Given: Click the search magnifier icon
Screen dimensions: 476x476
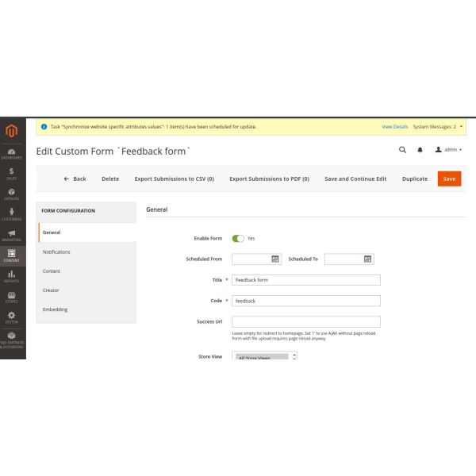Looking at the screenshot, I should click(x=402, y=149).
